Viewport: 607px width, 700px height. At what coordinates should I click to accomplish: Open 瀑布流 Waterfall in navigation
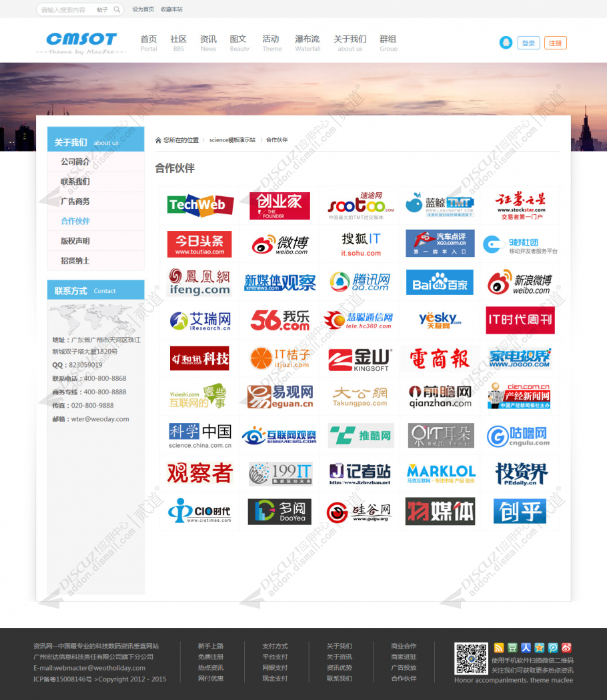[x=308, y=43]
